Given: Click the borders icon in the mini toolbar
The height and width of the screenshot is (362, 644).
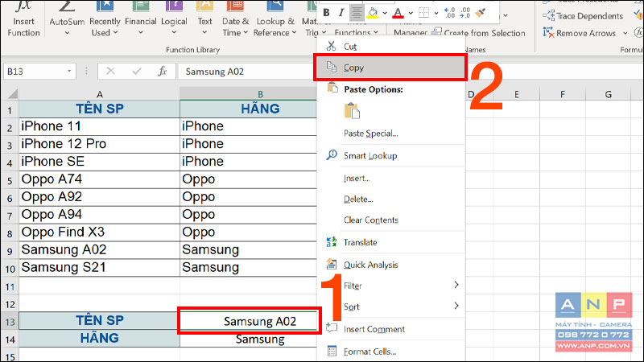Looking at the screenshot, I should click(423, 13).
